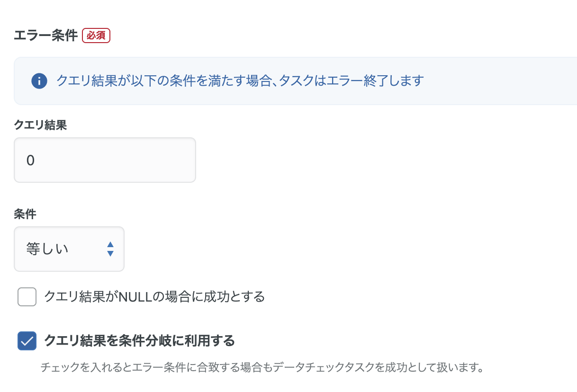Click inside the value box showing 0

click(x=105, y=160)
